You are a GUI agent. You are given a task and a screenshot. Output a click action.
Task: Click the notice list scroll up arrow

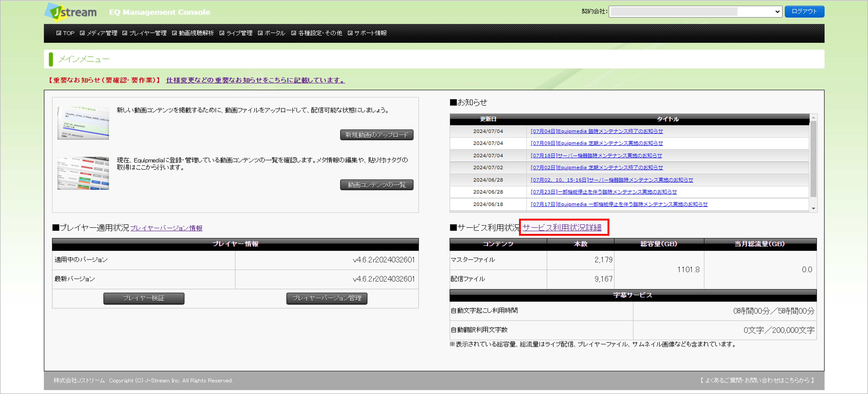click(813, 117)
